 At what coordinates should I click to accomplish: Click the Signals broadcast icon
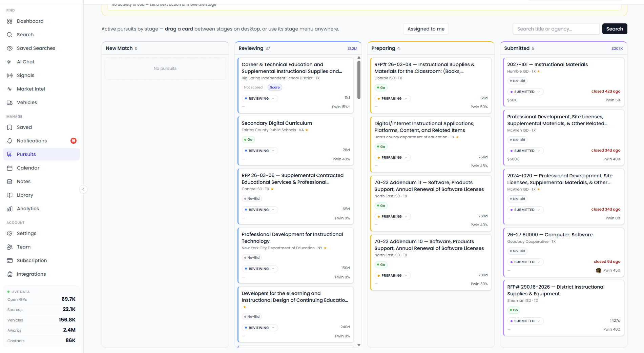point(9,75)
